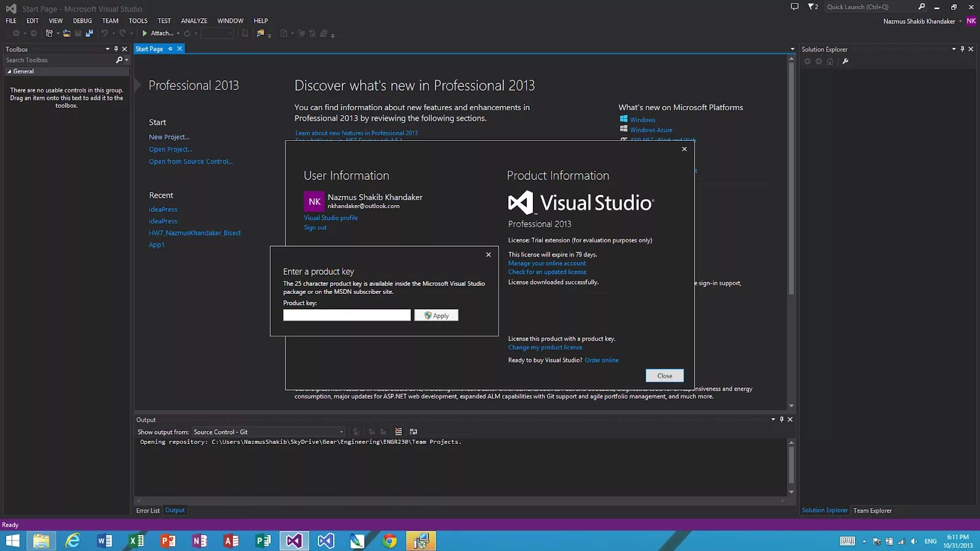Start debugging with the green Attach arrow
The width and height of the screenshot is (980, 551).
pyautogui.click(x=145, y=33)
